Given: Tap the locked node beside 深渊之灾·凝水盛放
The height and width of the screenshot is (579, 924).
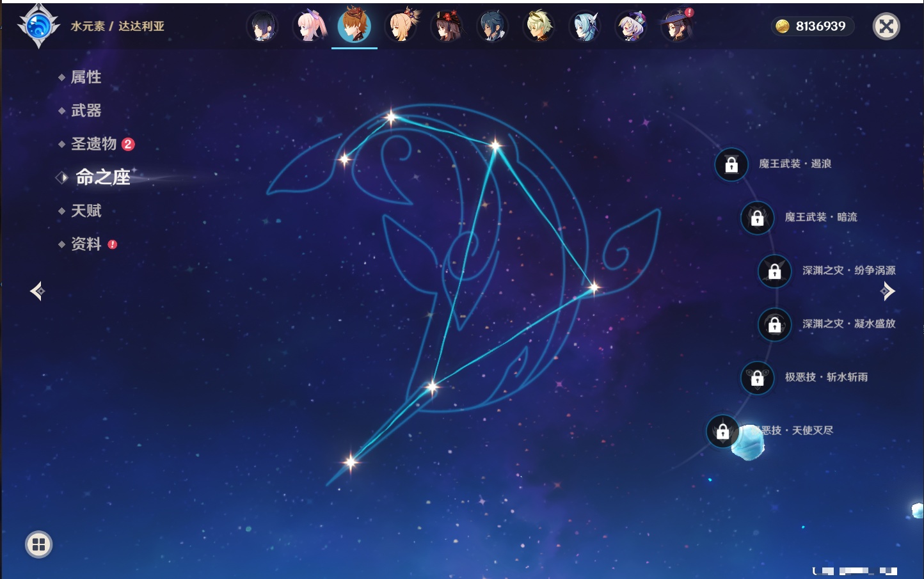Looking at the screenshot, I should click(x=774, y=324).
